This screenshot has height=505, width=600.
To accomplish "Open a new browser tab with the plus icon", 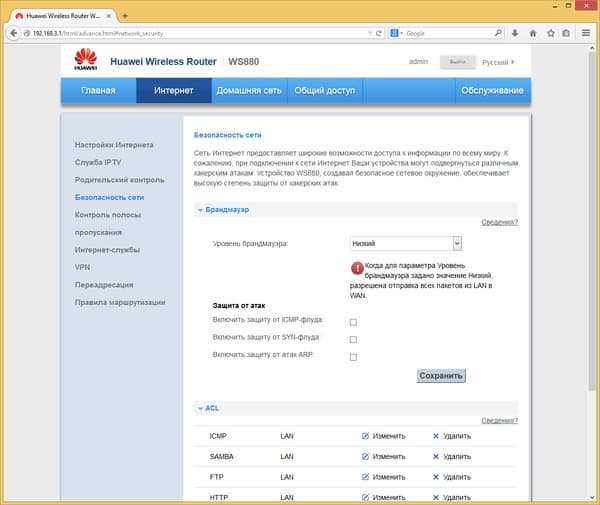I will pos(125,16).
